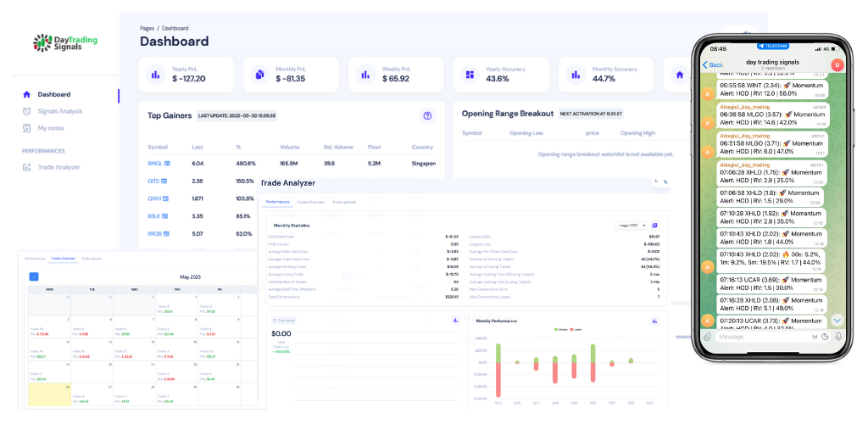Click the news icon next to GITS
Image resolution: width=868 pixels, height=424 pixels.
[x=166, y=181]
